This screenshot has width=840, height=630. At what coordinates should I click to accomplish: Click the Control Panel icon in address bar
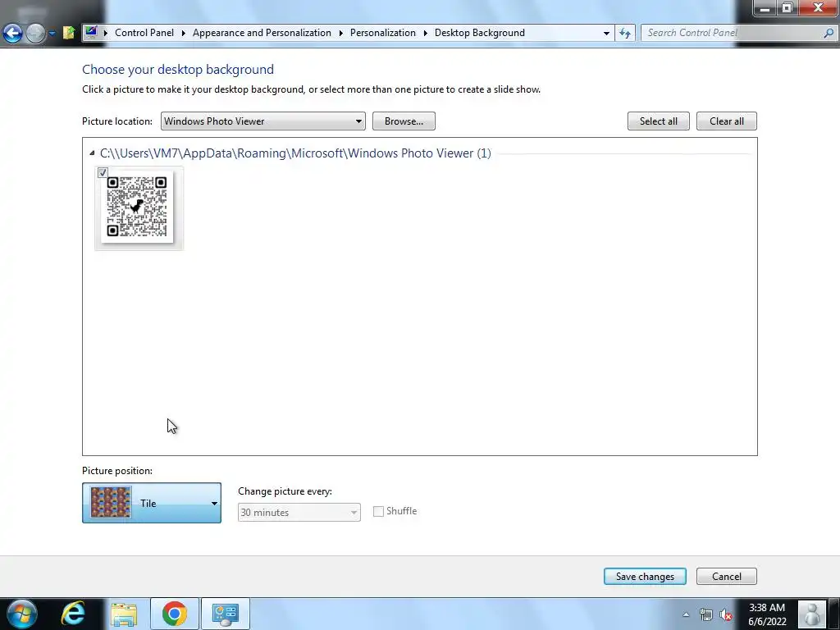click(91, 32)
